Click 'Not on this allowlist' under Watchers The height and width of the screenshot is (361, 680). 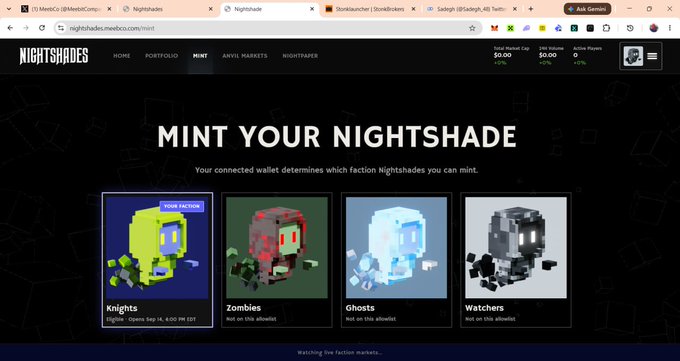(490, 319)
